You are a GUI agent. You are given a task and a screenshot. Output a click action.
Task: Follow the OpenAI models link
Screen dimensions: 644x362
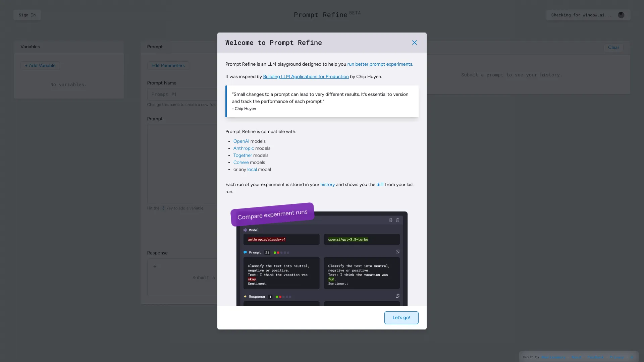241,141
